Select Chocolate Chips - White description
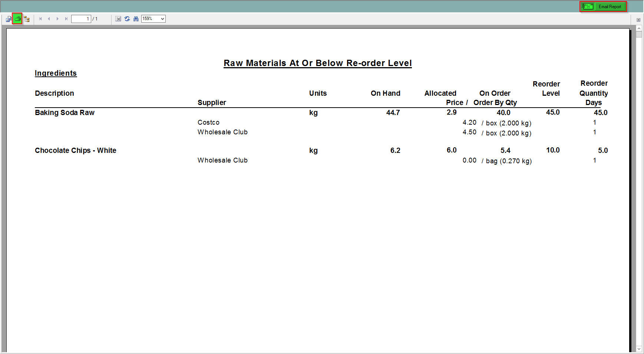Viewport: 644px width, 354px height. click(x=76, y=150)
